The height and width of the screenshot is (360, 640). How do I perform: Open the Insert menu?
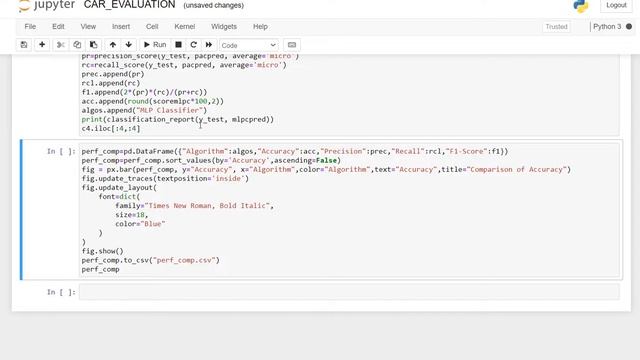point(121,27)
